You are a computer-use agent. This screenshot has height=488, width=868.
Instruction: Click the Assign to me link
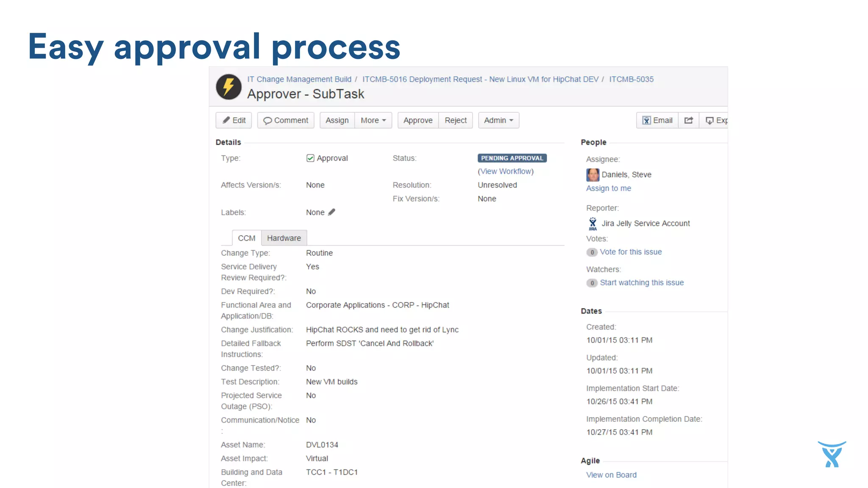click(x=609, y=188)
